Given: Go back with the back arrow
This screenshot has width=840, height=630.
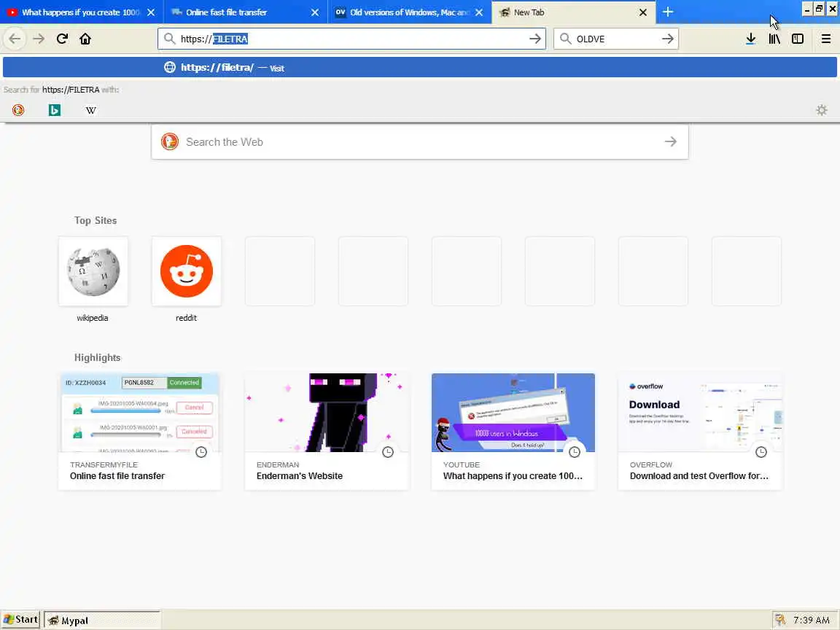Looking at the screenshot, I should tap(15, 39).
